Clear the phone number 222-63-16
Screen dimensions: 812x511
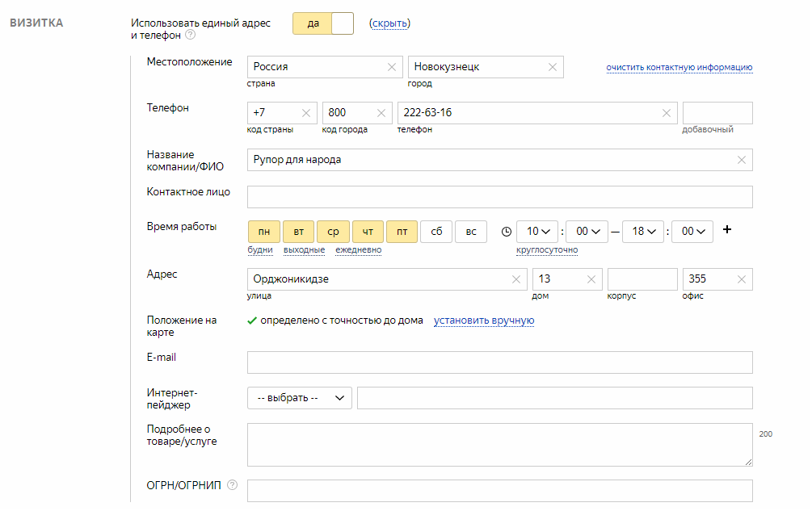pyautogui.click(x=667, y=113)
